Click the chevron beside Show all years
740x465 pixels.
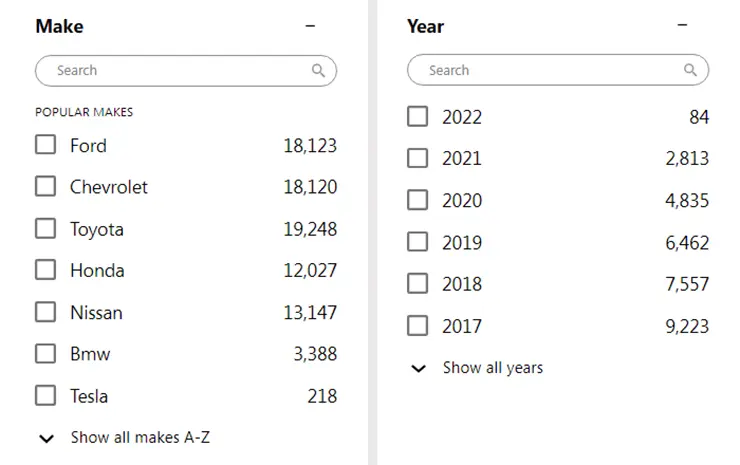pyautogui.click(x=419, y=368)
